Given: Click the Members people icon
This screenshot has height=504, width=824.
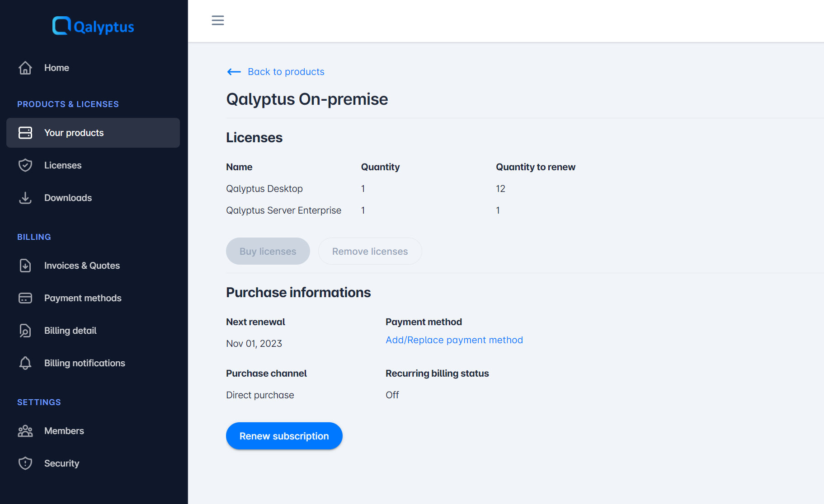Looking at the screenshot, I should click(x=25, y=431).
